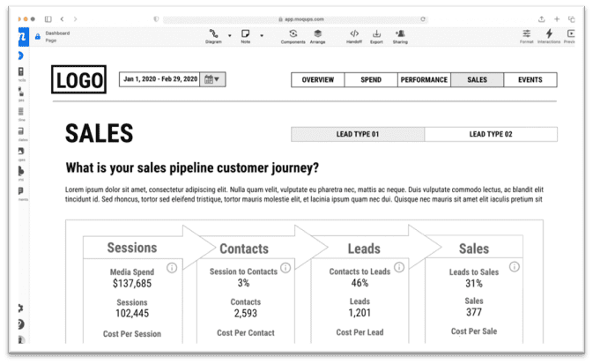Open the Components panel
This screenshot has height=364, width=593.
pyautogui.click(x=293, y=35)
